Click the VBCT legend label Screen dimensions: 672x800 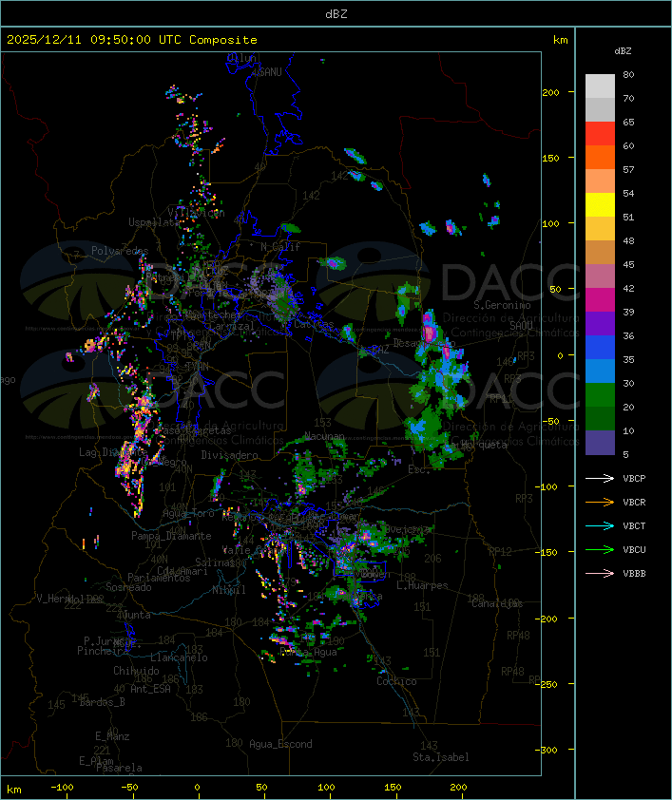(634, 526)
